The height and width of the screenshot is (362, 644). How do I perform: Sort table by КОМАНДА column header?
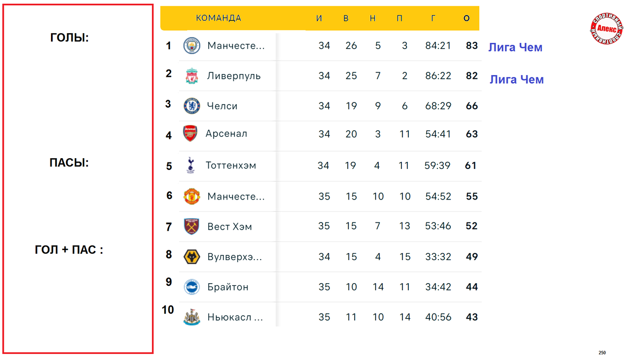[x=218, y=18]
